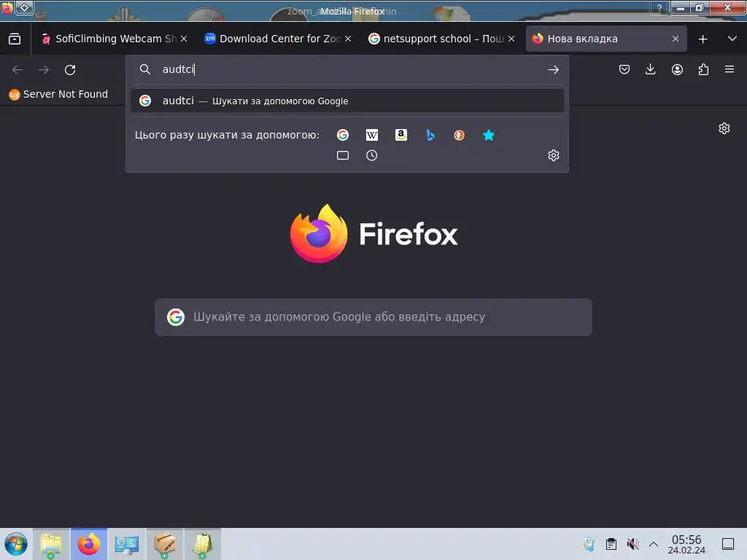747x560 pixels.
Task: Search in history using clock icon
Action: point(371,155)
